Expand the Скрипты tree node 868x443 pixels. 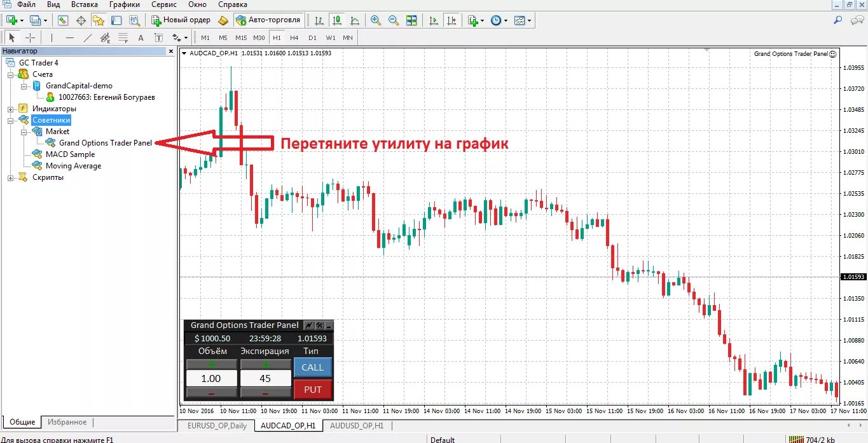point(11,177)
